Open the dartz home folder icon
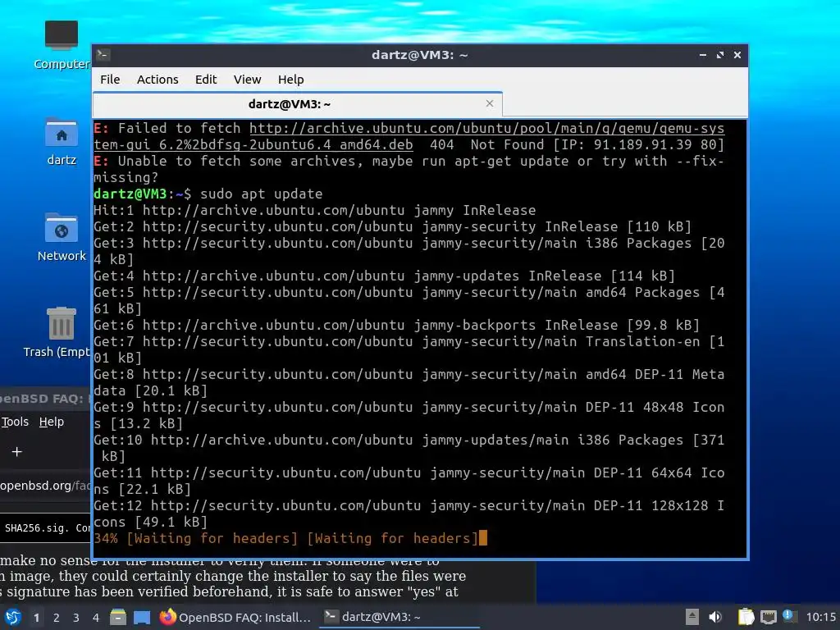Image resolution: width=840 pixels, height=630 pixels. point(61,141)
